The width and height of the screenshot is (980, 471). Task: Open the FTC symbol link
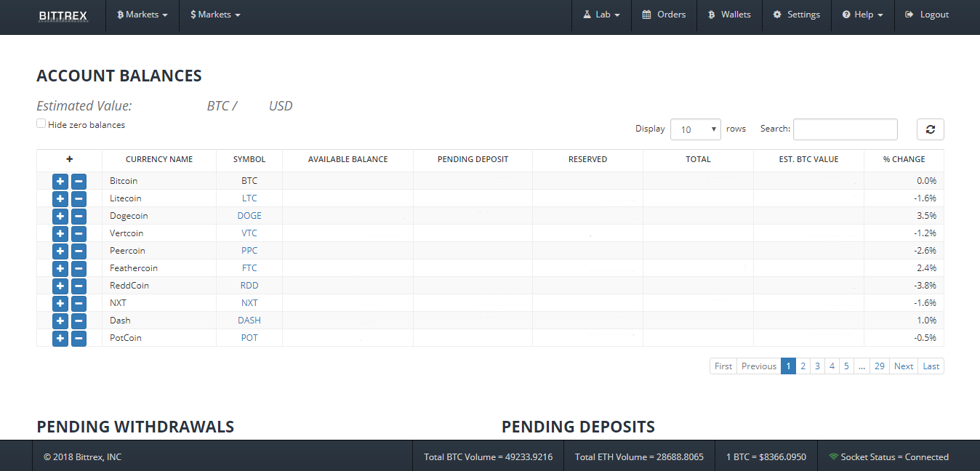point(249,268)
